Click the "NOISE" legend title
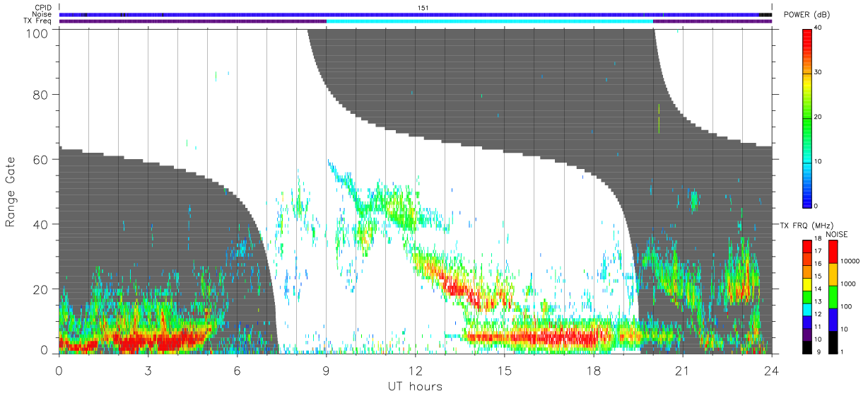 click(x=836, y=234)
